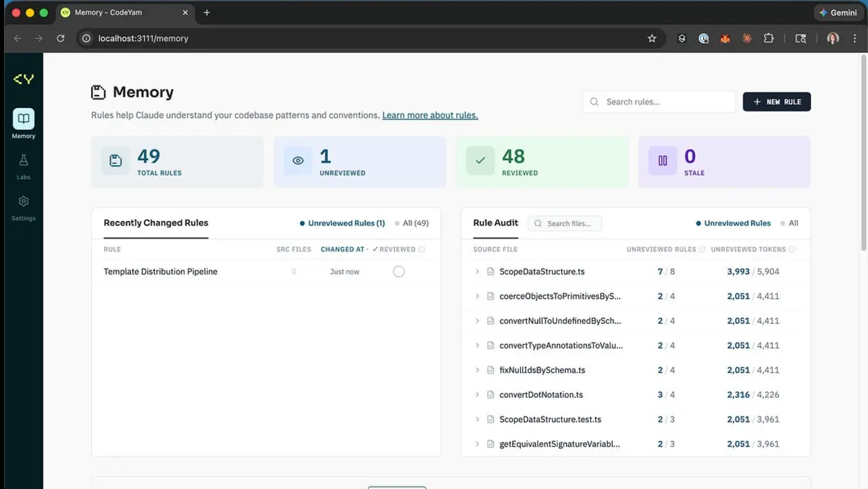Expand the ScopeDataStructure.ts row

[477, 271]
